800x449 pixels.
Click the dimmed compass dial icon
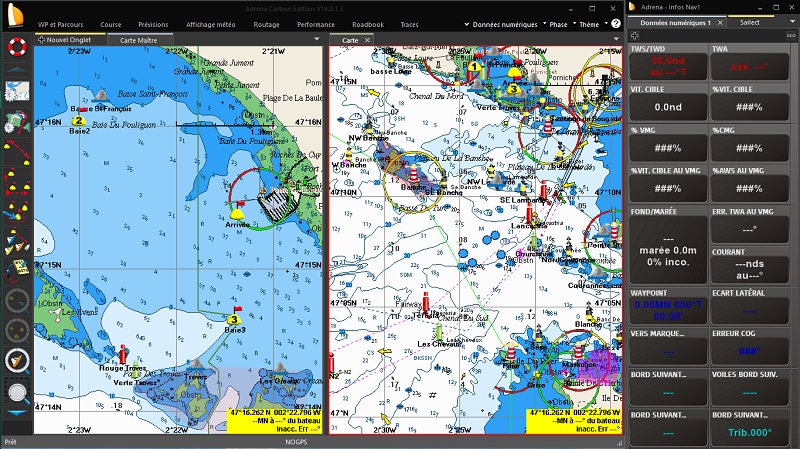click(17, 301)
